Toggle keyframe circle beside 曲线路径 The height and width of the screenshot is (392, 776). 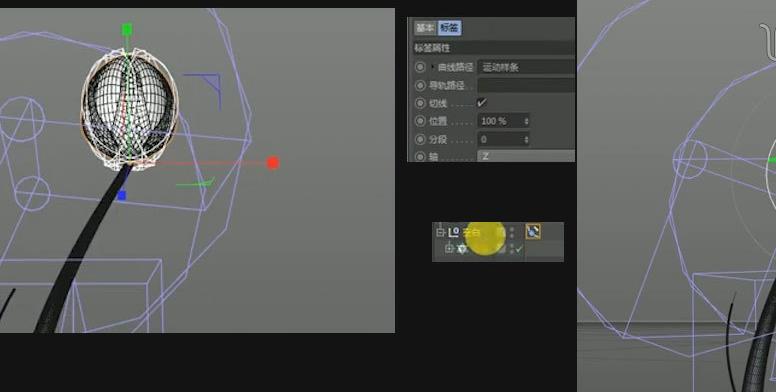point(420,67)
